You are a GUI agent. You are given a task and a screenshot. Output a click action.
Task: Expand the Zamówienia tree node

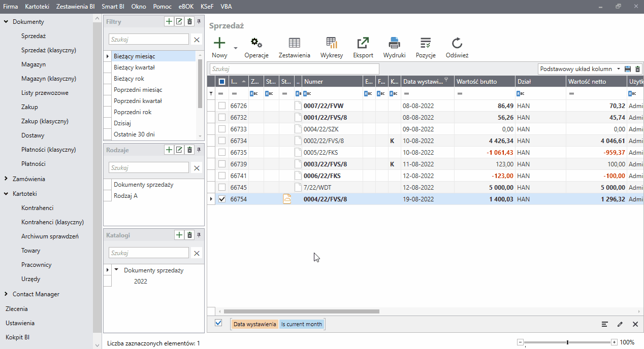[x=6, y=179]
